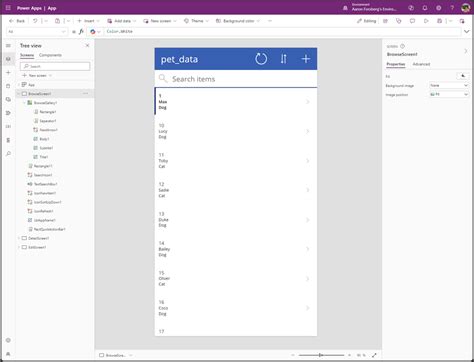Image resolution: width=474 pixels, height=362 pixels.
Task: Open notifications bell
Action: click(x=425, y=8)
